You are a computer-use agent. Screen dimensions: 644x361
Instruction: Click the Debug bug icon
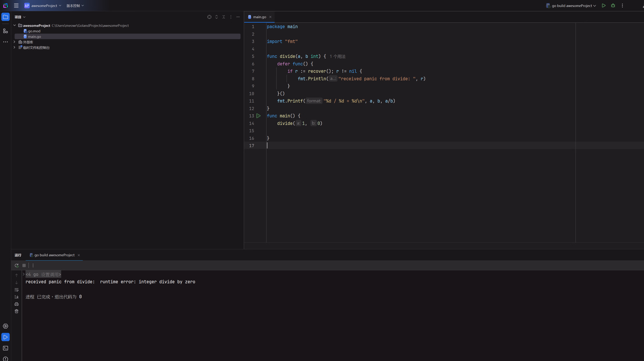613,6
